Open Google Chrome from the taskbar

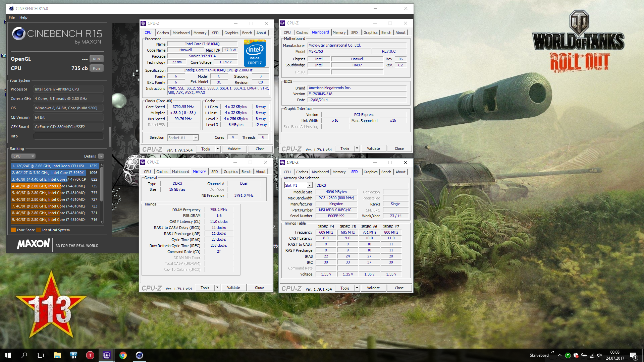[123, 355]
